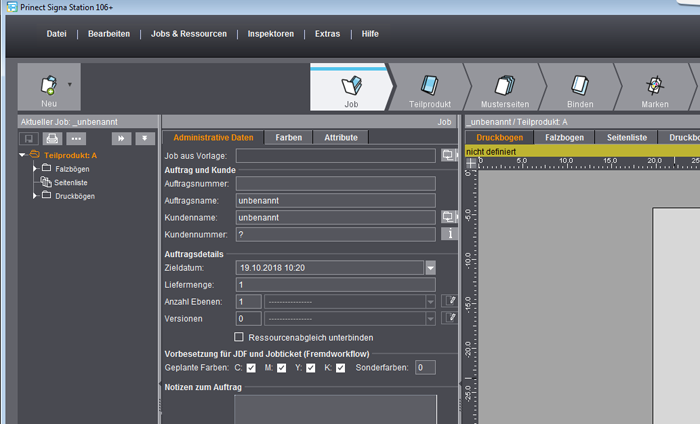Image resolution: width=700 pixels, height=424 pixels.
Task: Open the Datei menu
Action: 56,34
